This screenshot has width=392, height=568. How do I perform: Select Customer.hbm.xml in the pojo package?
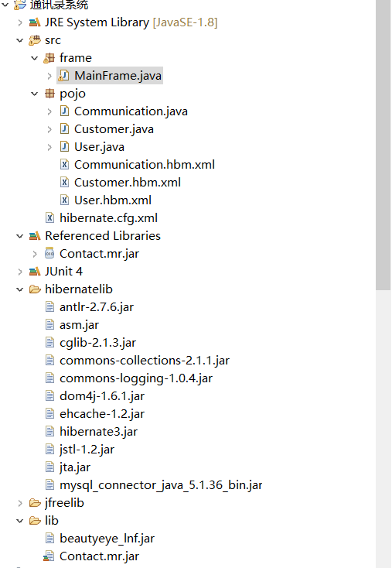point(128,183)
